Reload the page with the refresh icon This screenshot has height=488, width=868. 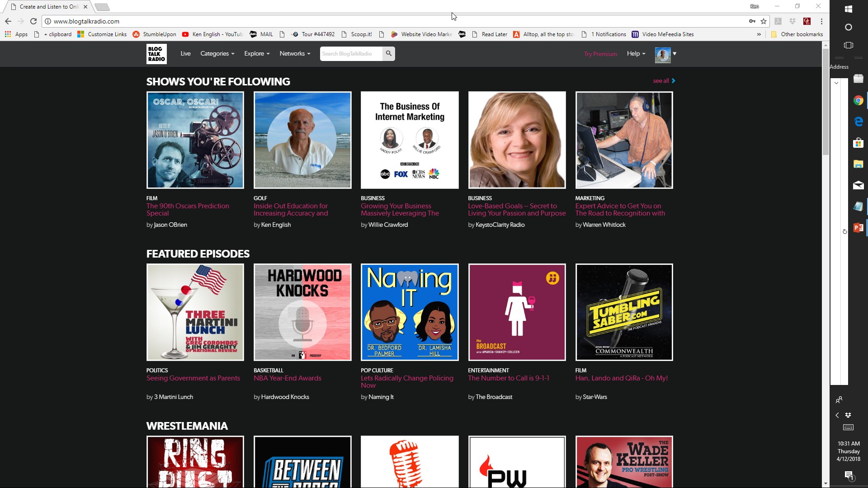click(33, 21)
